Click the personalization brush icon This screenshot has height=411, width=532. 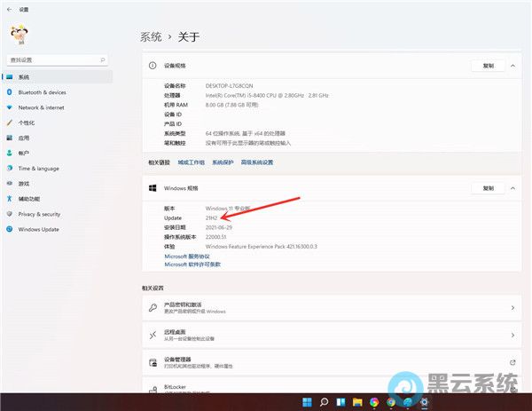pos(10,123)
